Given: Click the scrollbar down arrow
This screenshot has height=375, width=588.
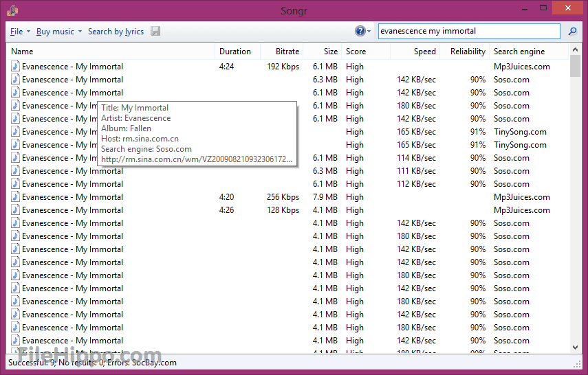Looking at the screenshot, I should point(575,348).
